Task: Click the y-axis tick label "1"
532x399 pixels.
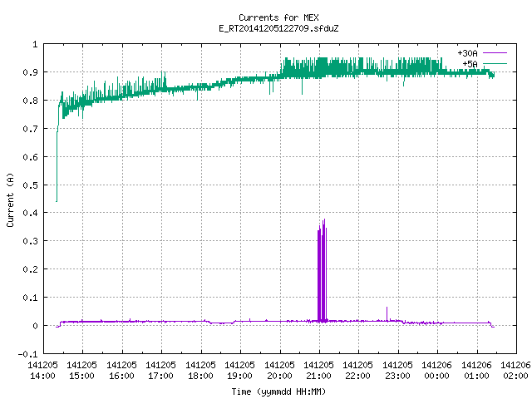Action: coord(35,44)
